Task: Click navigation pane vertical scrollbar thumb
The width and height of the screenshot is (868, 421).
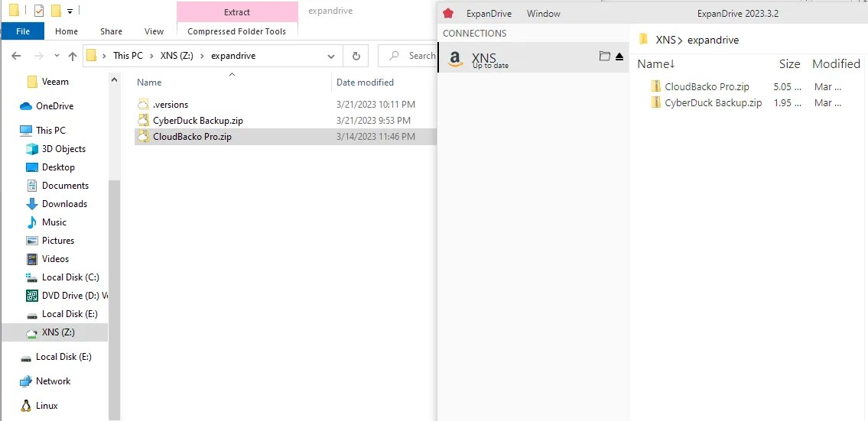Action: [x=114, y=299]
